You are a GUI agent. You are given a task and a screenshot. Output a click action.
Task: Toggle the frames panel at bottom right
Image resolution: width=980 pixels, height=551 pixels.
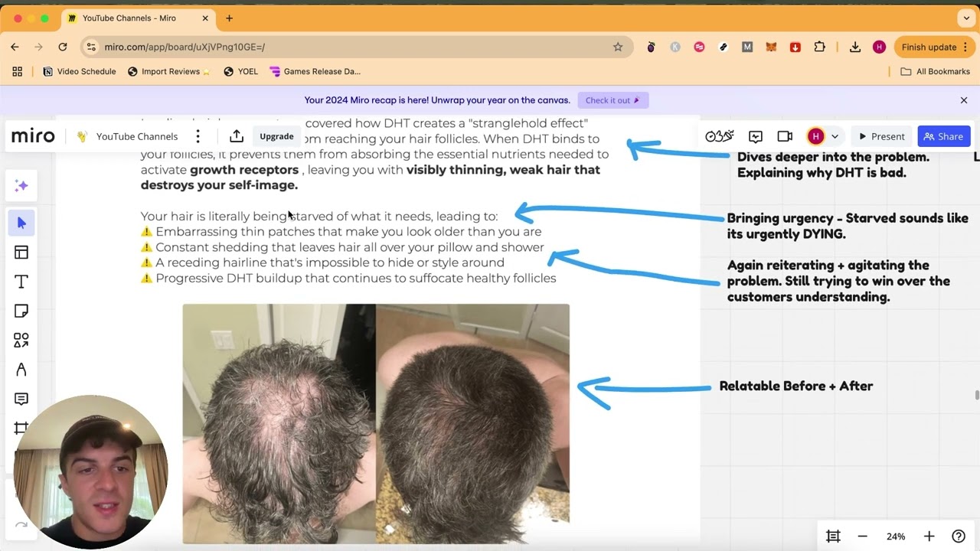833,536
